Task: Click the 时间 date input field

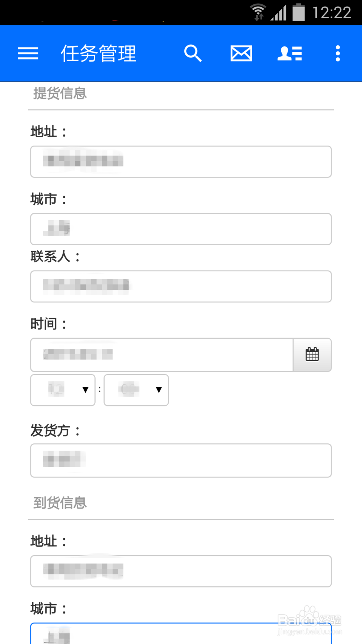Action: click(x=162, y=355)
